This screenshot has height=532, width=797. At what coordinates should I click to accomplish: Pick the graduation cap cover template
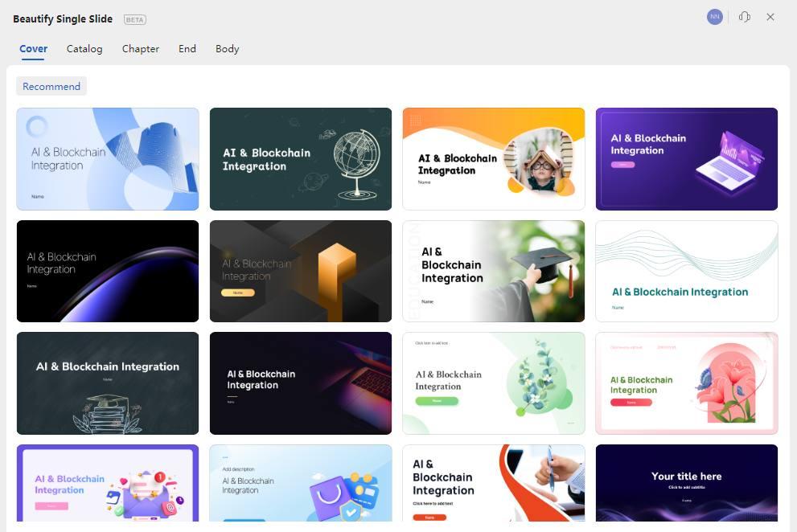tap(494, 271)
